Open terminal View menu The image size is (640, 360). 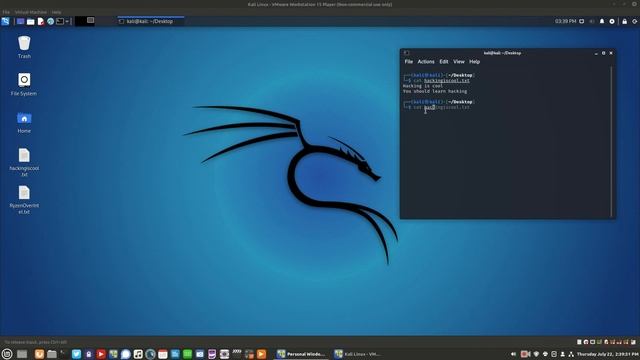[x=459, y=62]
